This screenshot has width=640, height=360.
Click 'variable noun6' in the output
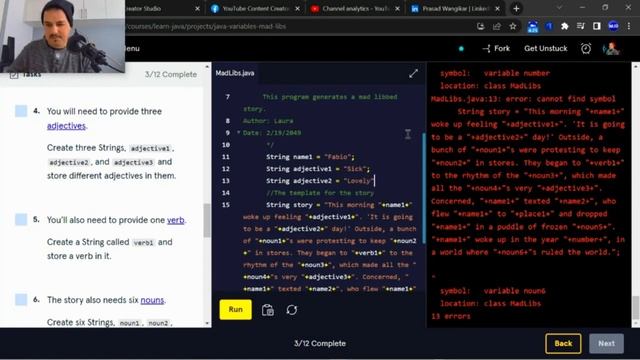(x=514, y=291)
